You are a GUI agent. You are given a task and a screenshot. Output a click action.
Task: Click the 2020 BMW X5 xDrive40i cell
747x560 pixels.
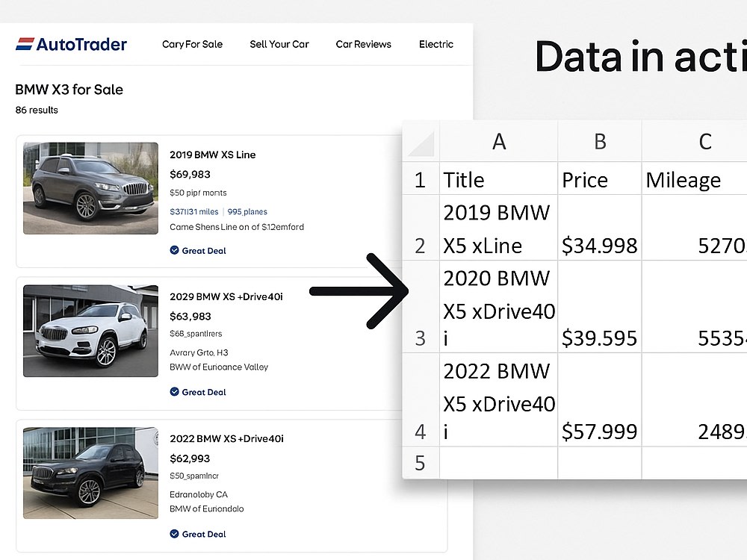click(498, 307)
